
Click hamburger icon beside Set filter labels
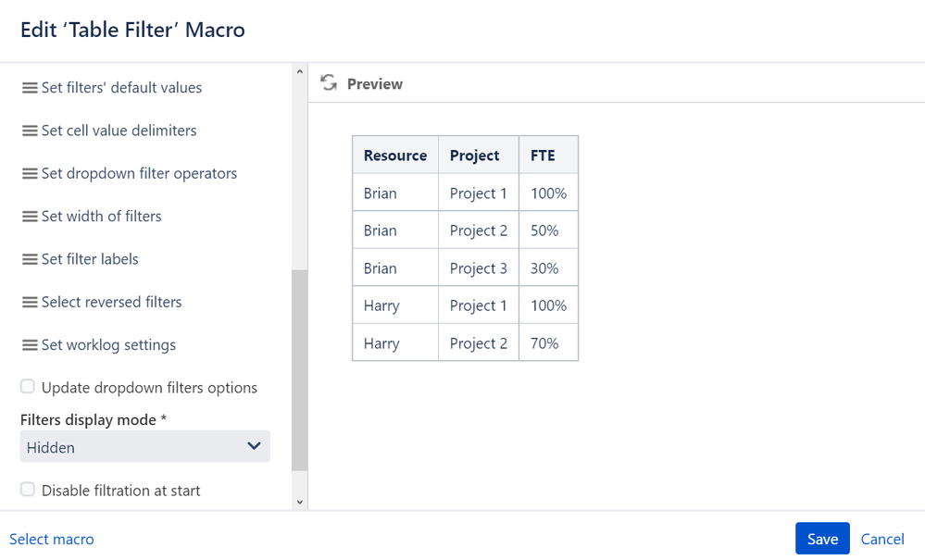tap(30, 259)
